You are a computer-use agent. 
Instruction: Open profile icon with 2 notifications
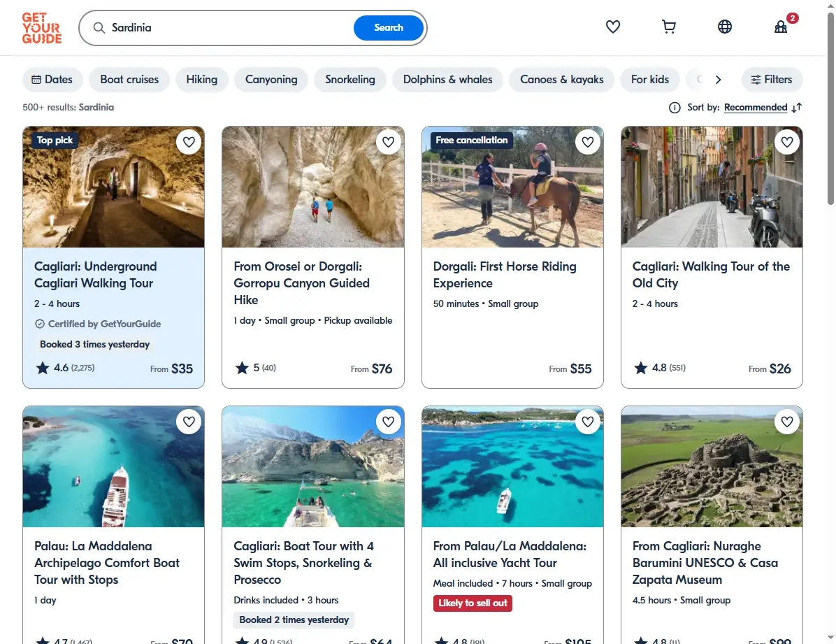(781, 27)
